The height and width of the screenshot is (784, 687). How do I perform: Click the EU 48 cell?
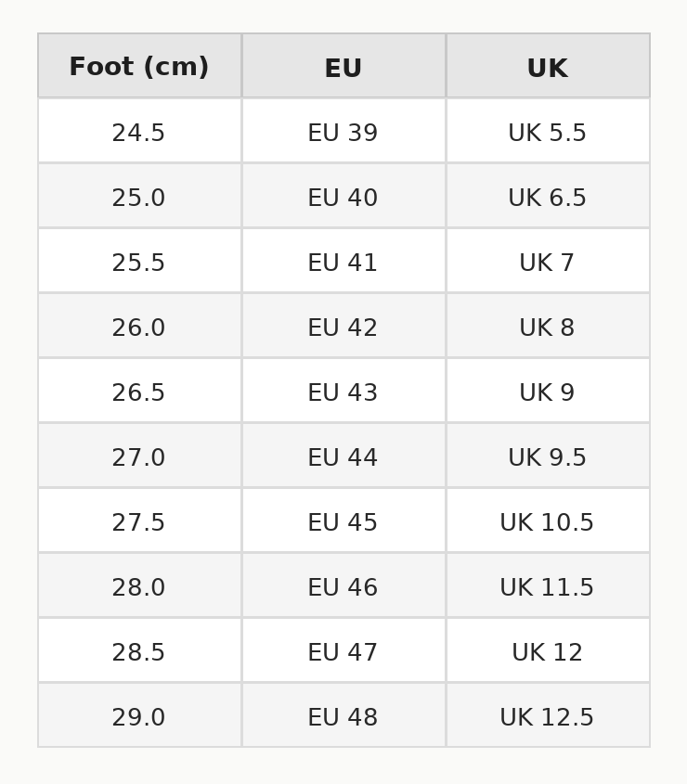click(343, 718)
